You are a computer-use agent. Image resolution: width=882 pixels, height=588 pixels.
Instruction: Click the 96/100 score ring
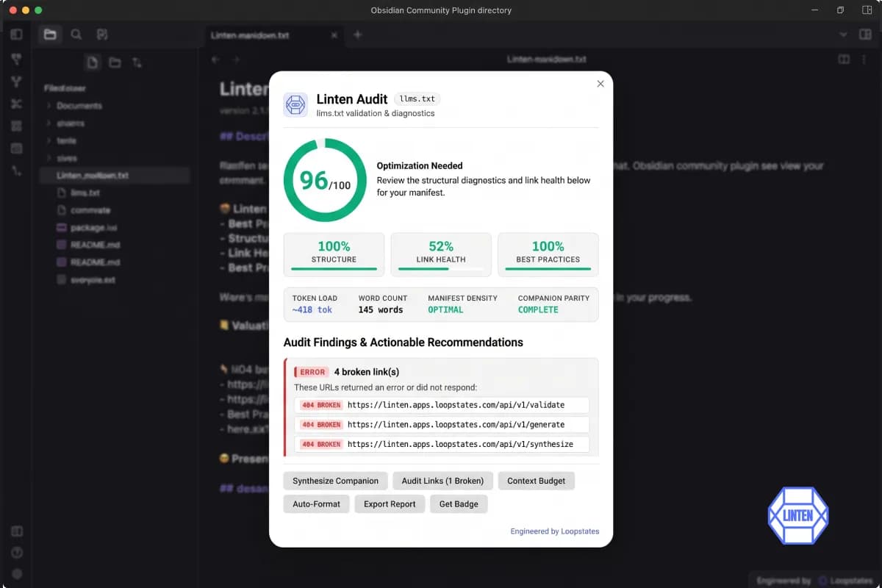(325, 180)
